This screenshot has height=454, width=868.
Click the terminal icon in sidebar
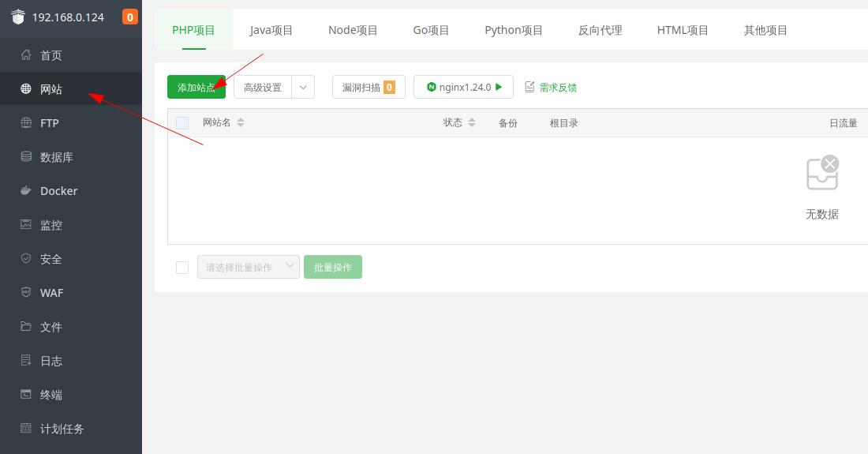click(26, 395)
